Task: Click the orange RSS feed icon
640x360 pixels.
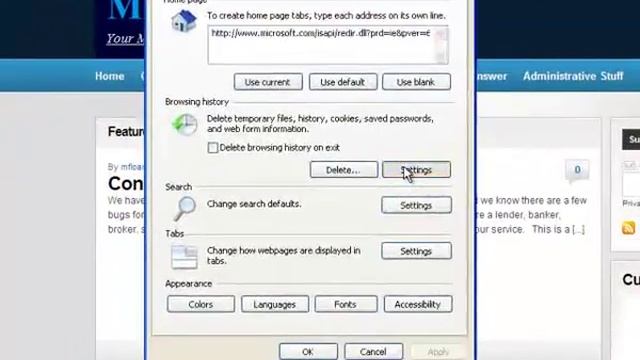Action: click(628, 228)
